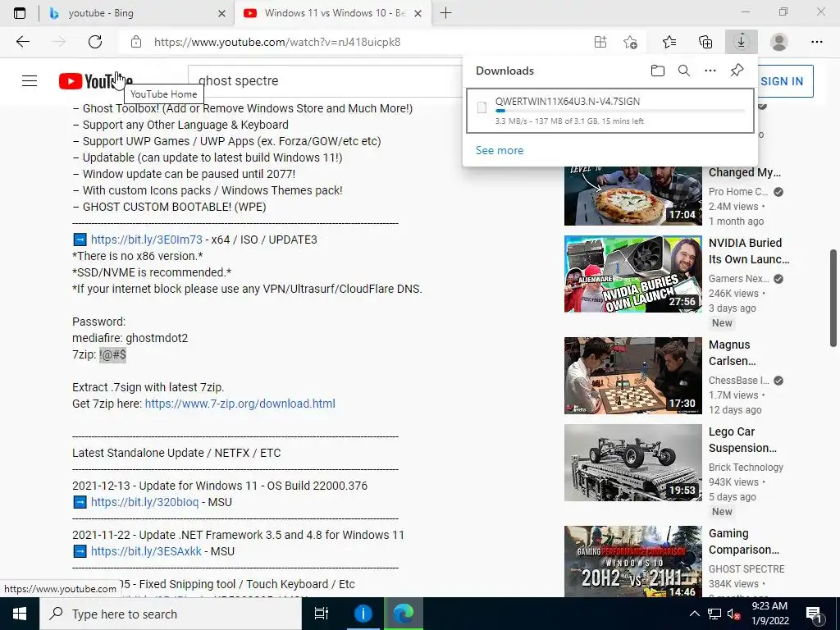
Task: Open the Favorites list icon
Action: (669, 42)
